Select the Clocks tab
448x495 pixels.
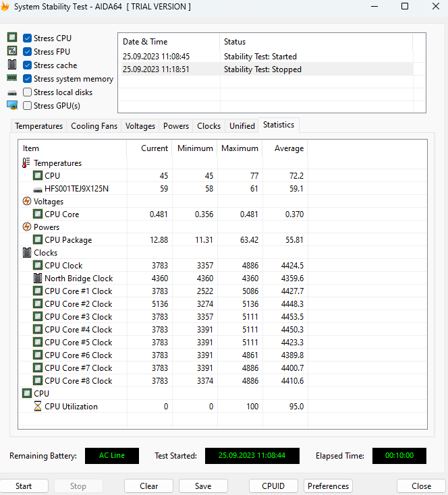coord(209,126)
